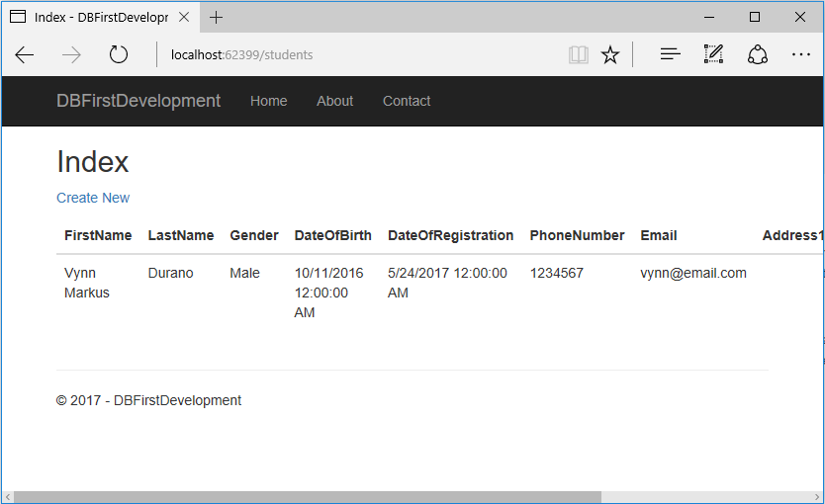Click the scrollbar right arrow
The width and height of the screenshot is (825, 504).
[x=817, y=497]
